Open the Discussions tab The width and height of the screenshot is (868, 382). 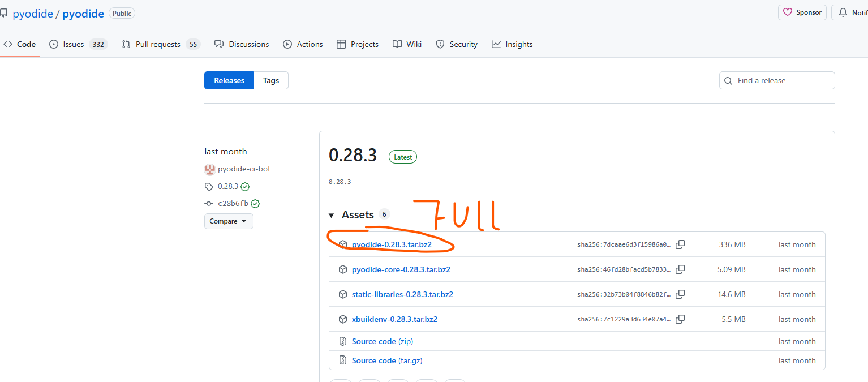248,44
